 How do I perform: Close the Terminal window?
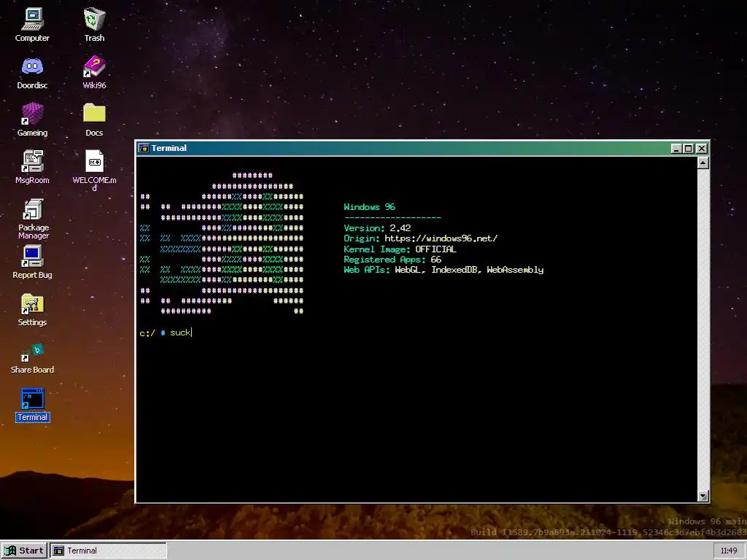pyautogui.click(x=702, y=149)
